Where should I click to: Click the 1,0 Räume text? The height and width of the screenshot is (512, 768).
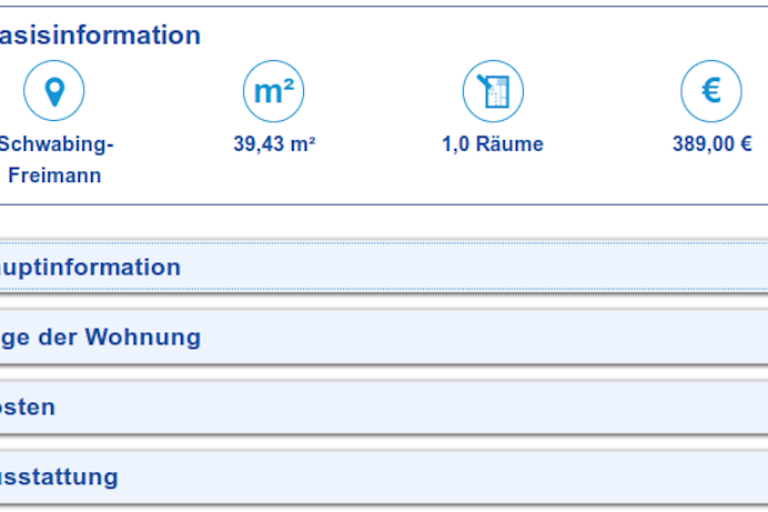point(492,144)
